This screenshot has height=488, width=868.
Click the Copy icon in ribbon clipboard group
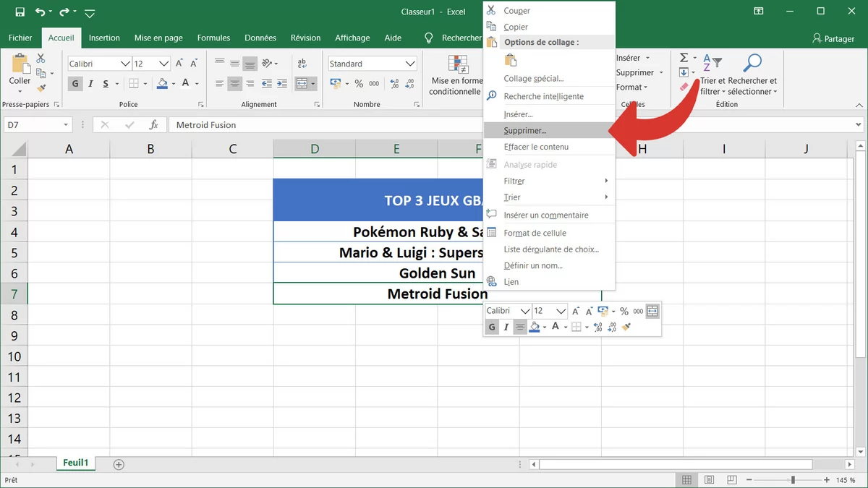41,73
